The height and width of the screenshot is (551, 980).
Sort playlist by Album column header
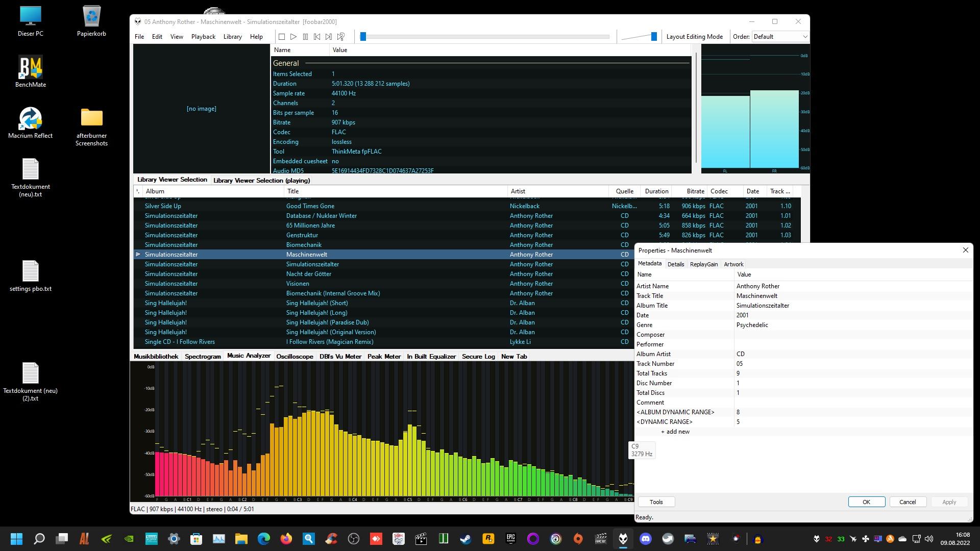[213, 191]
